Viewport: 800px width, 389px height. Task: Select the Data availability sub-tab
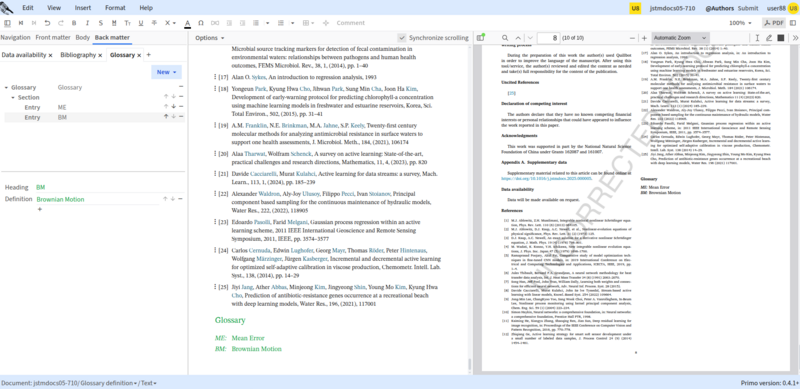pyautogui.click(x=23, y=55)
